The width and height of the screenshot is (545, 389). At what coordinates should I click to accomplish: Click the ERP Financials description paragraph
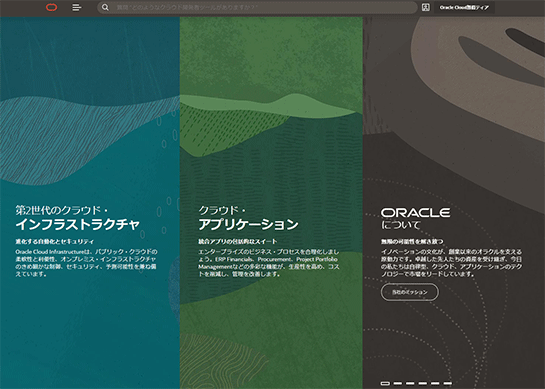(x=269, y=263)
